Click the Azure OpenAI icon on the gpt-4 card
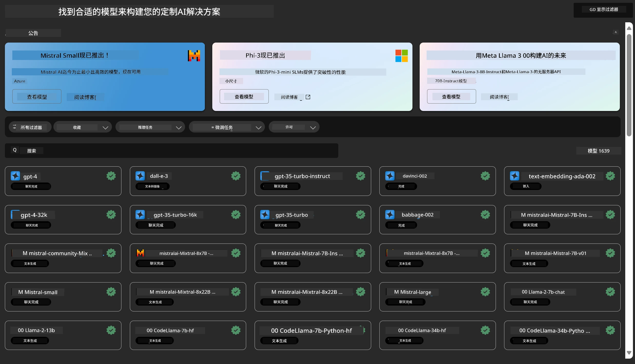The image size is (635, 364). (15, 176)
